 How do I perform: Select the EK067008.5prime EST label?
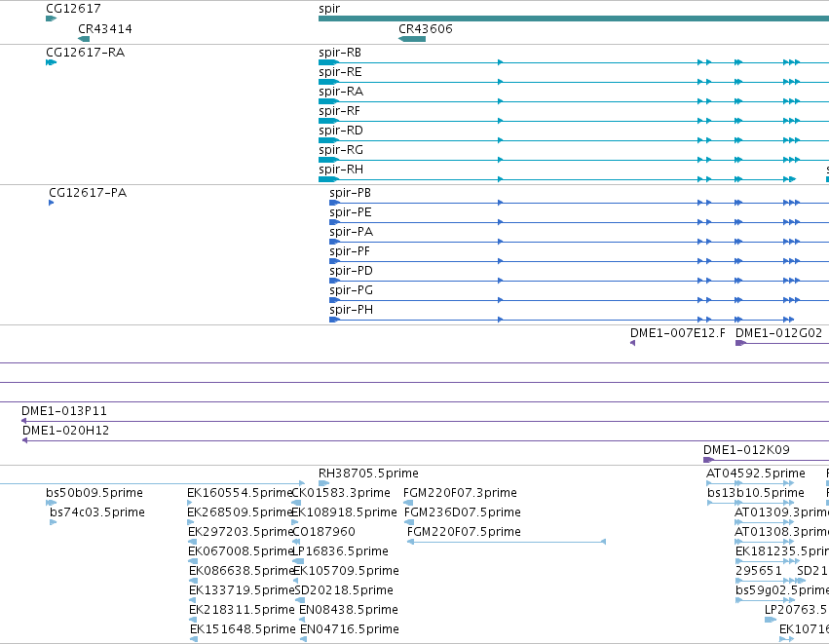[240, 551]
